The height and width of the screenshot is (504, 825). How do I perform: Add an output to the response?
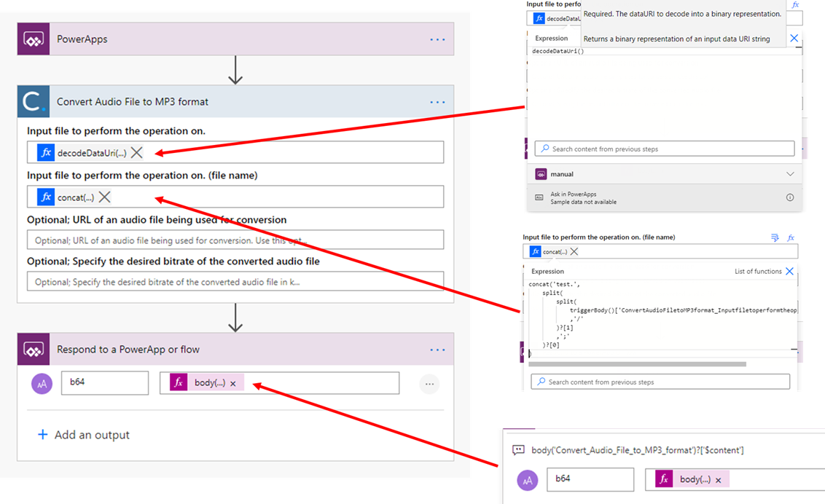click(84, 435)
